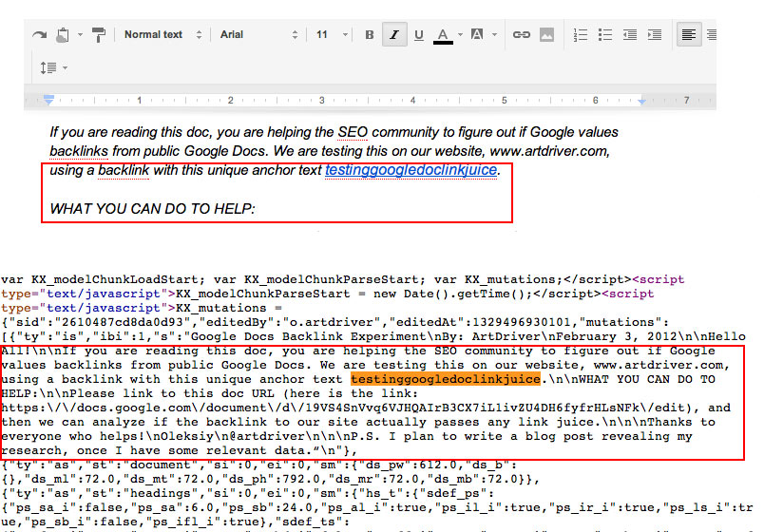This screenshot has width=764, height=532.
Task: Click the Redo arrow icon
Action: click(x=39, y=34)
